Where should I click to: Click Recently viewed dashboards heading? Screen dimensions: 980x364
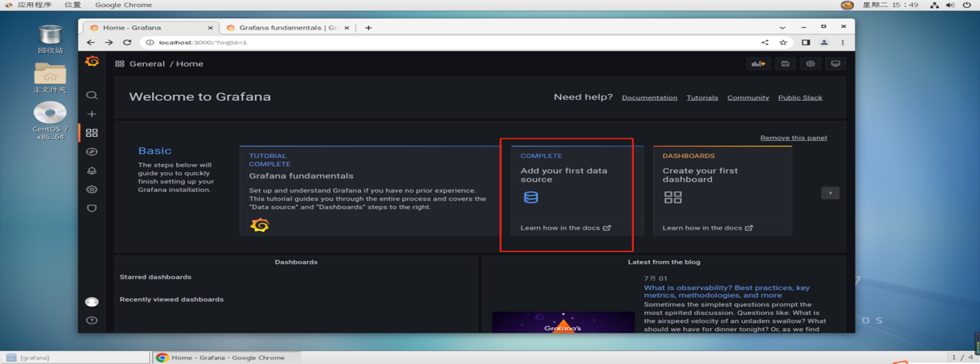[x=171, y=299]
